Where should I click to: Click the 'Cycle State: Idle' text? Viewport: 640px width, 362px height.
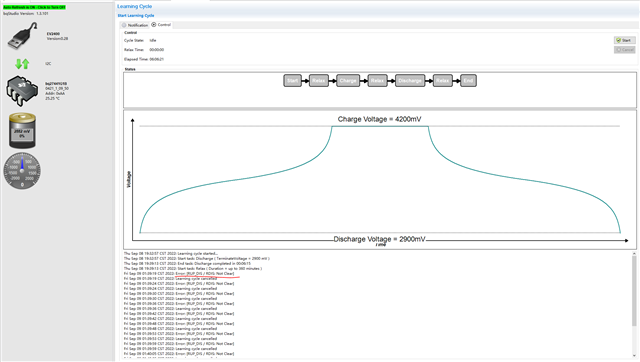pos(140,40)
